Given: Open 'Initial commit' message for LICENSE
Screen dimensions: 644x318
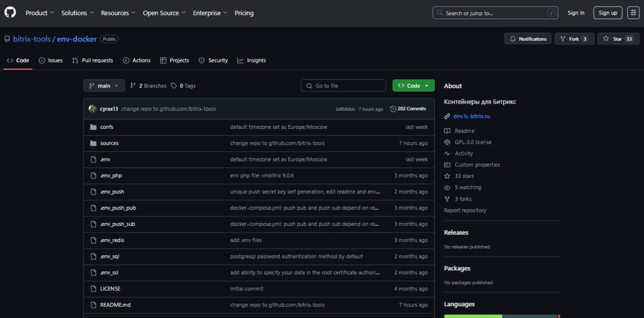Looking at the screenshot, I should click(247, 289).
